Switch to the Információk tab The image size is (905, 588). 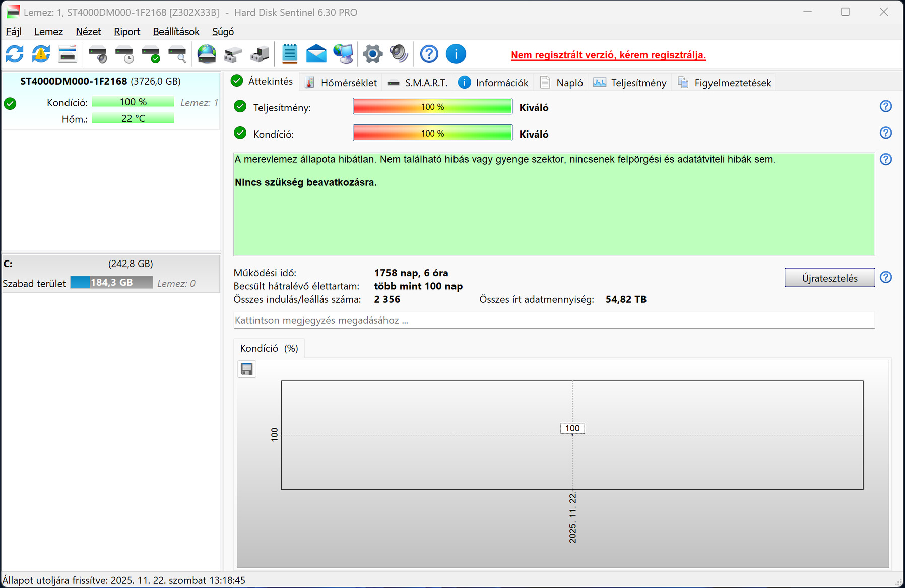point(493,83)
